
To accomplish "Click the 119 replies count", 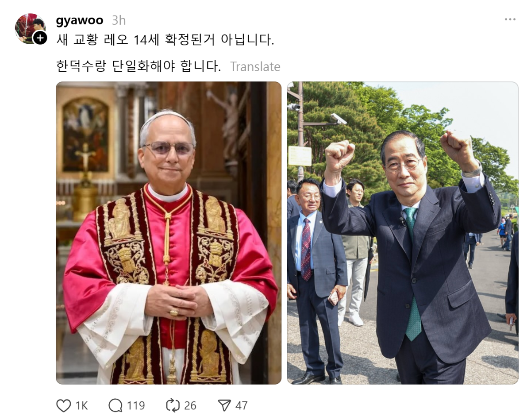I will tap(136, 405).
